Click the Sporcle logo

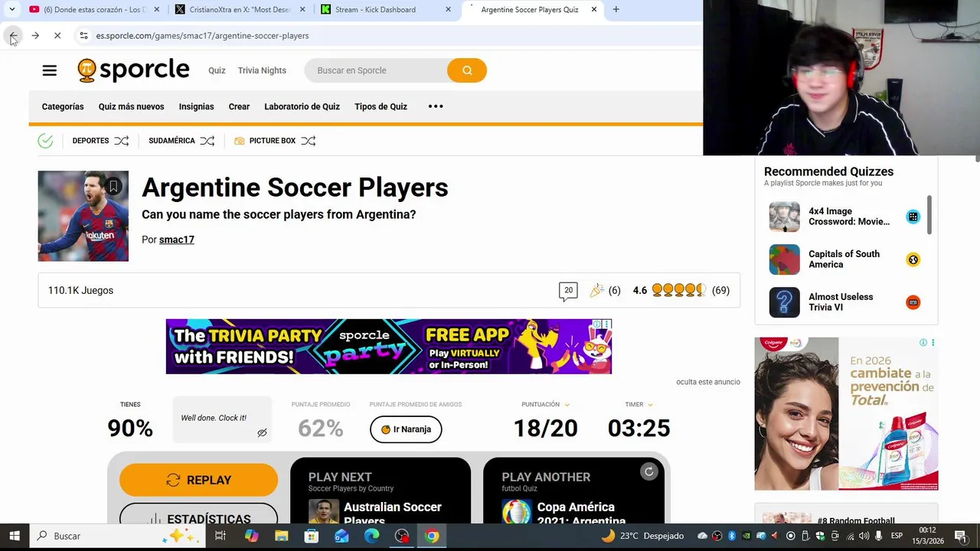133,70
